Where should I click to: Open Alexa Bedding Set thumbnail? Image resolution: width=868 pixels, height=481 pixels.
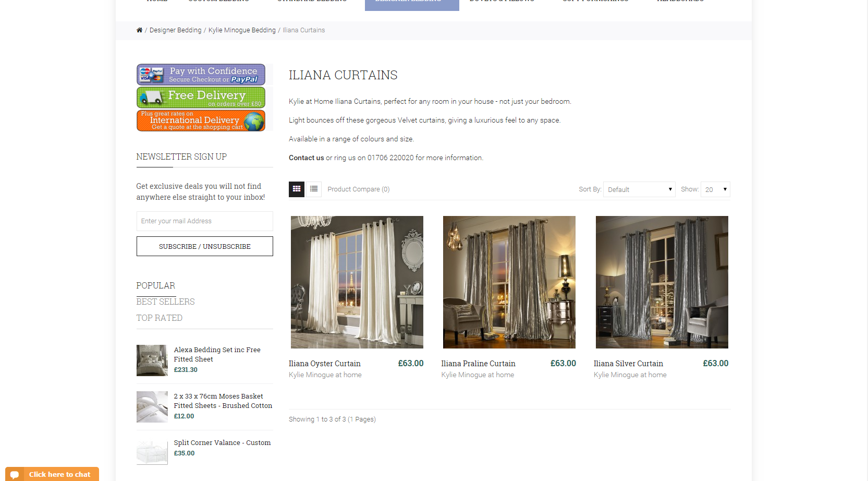pyautogui.click(x=152, y=360)
